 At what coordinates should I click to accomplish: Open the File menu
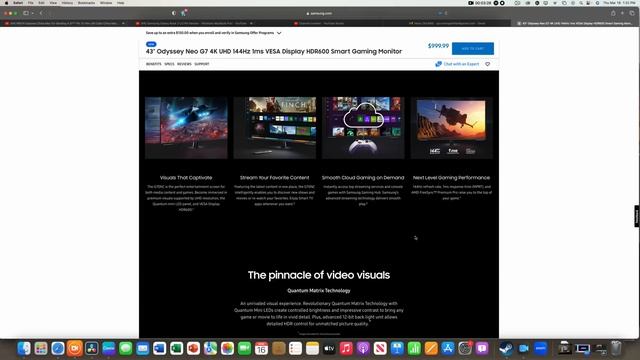click(x=31, y=3)
